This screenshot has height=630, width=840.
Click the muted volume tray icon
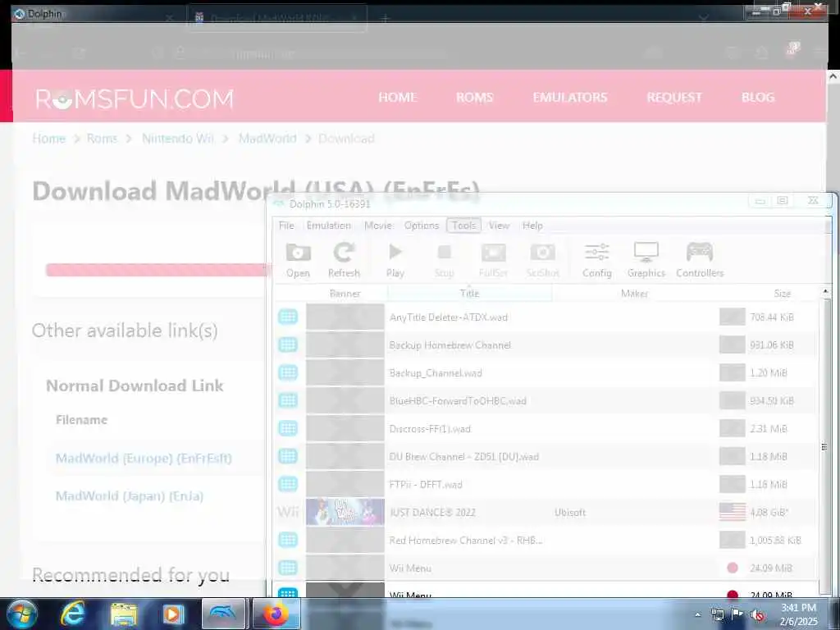pos(757,615)
